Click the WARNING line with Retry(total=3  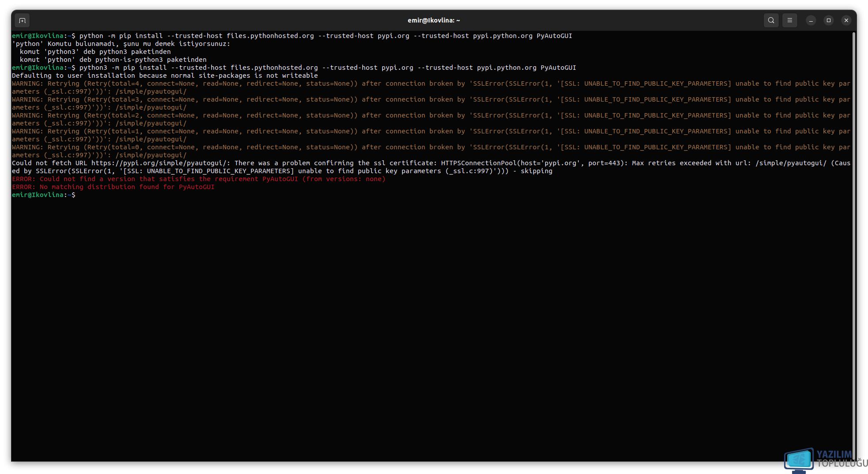click(431, 103)
